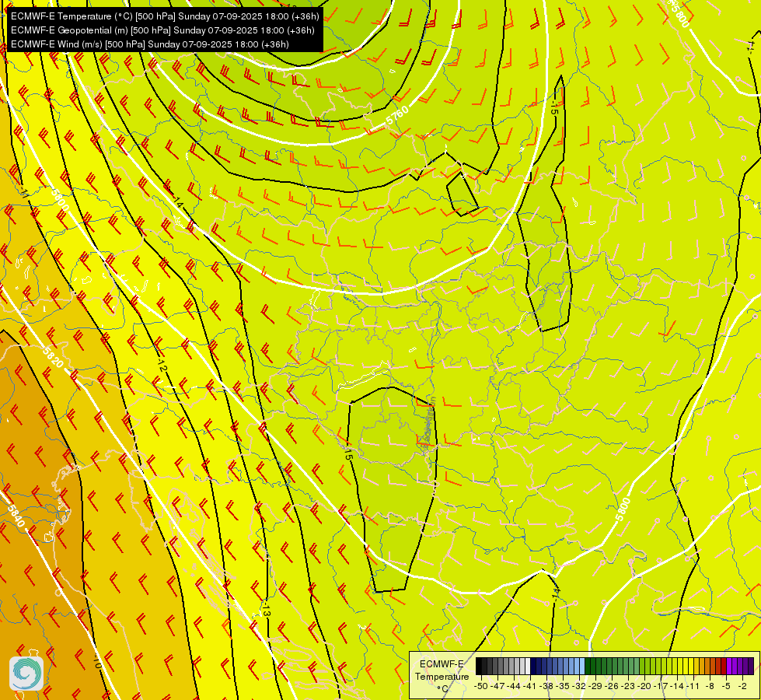The image size is (761, 700).
Task: Click the -8 tick label on legend
Action: [x=710, y=687]
